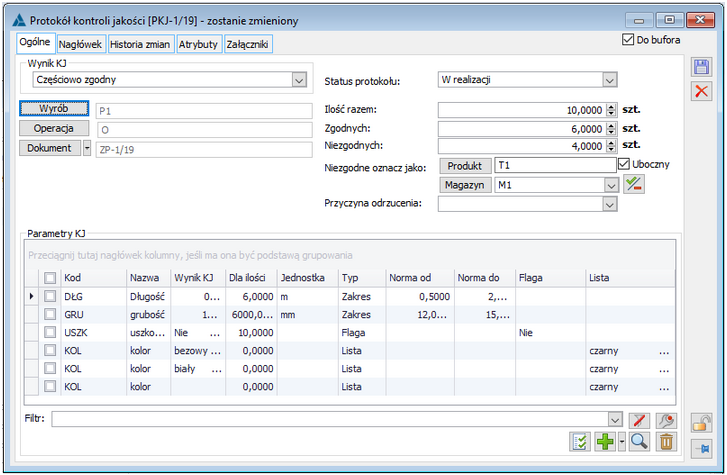Image resolution: width=727 pixels, height=475 pixels.
Task: Click the Wyrób button
Action: (x=54, y=108)
